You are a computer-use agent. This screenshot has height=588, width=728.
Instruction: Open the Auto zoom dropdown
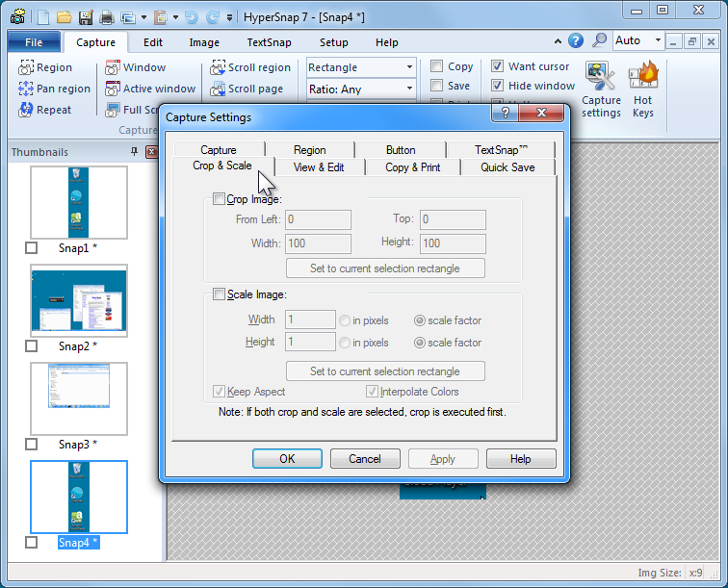(x=659, y=40)
